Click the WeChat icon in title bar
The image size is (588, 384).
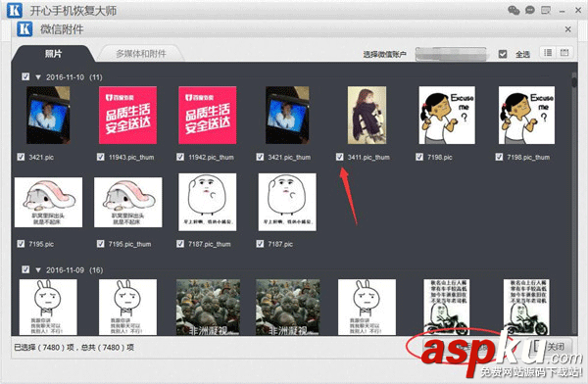click(514, 10)
